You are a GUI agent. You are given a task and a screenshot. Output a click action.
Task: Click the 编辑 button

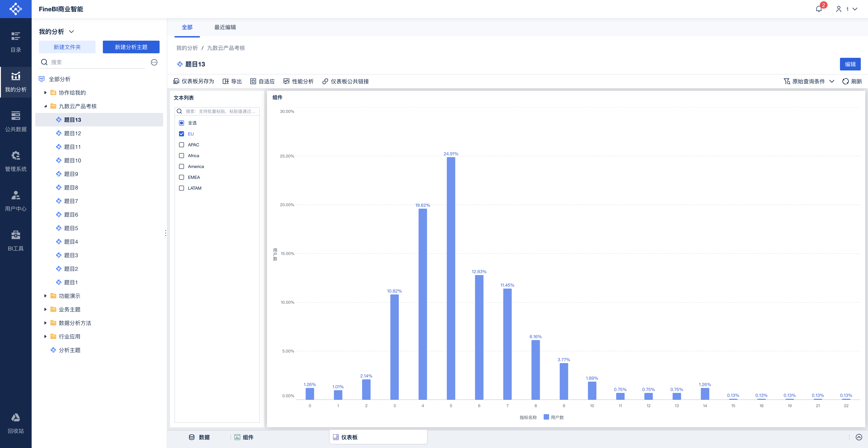tap(850, 64)
